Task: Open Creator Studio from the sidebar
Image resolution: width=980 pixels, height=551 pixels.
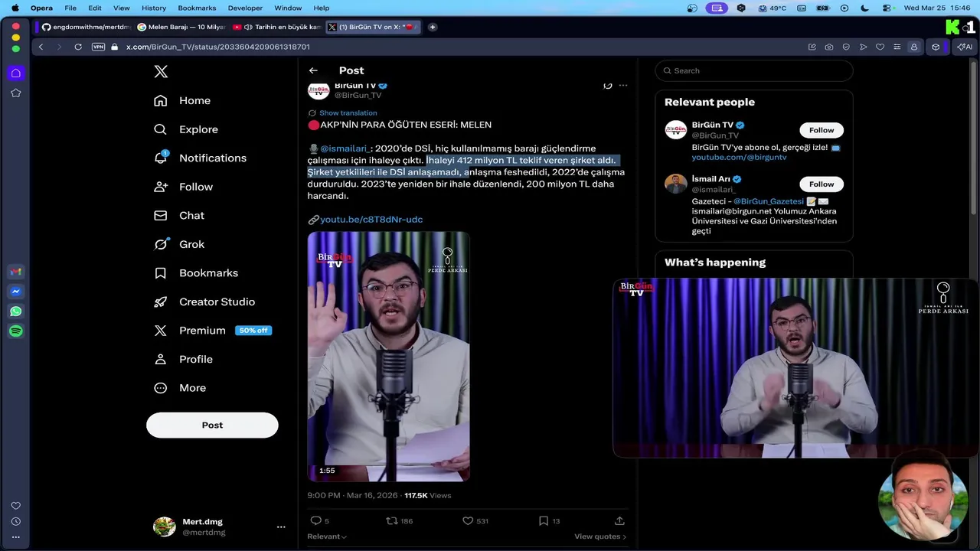Action: 204,302
